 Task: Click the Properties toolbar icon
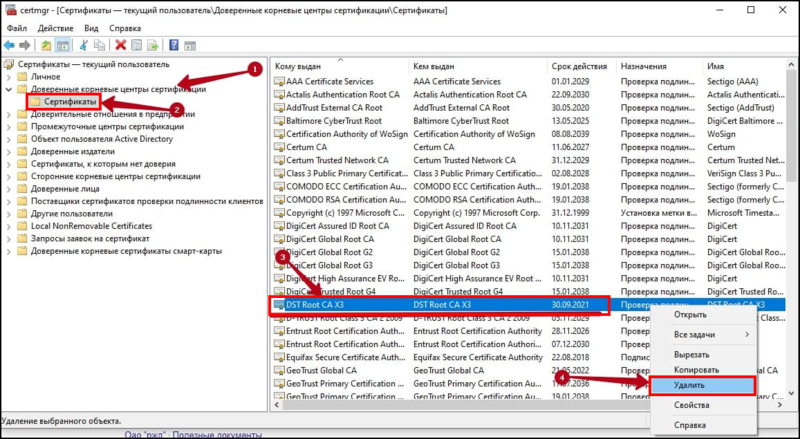pos(137,45)
